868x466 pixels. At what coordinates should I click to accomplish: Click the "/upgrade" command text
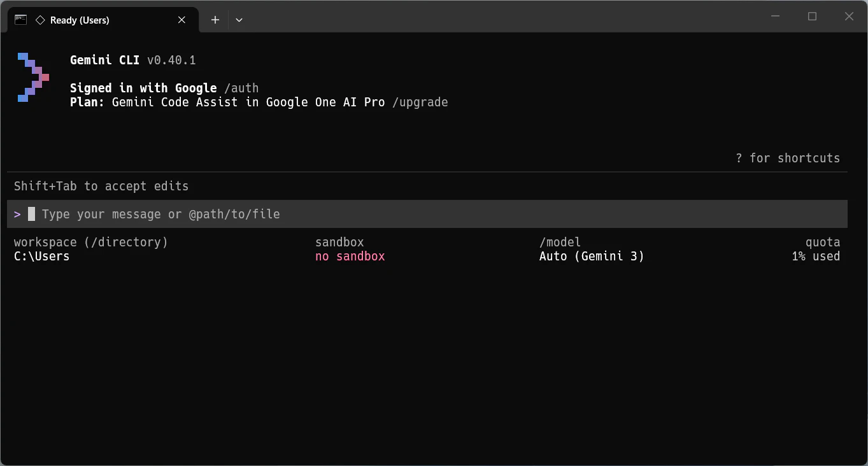(x=420, y=102)
